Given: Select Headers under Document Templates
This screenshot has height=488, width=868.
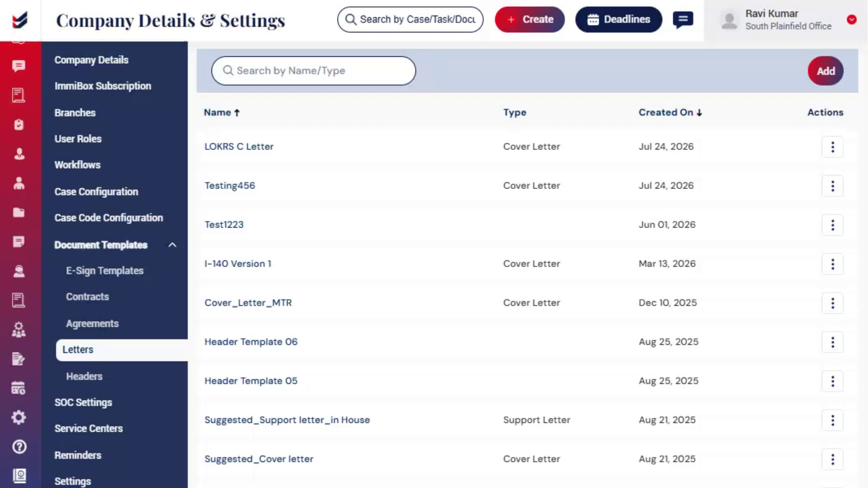Looking at the screenshot, I should point(84,376).
